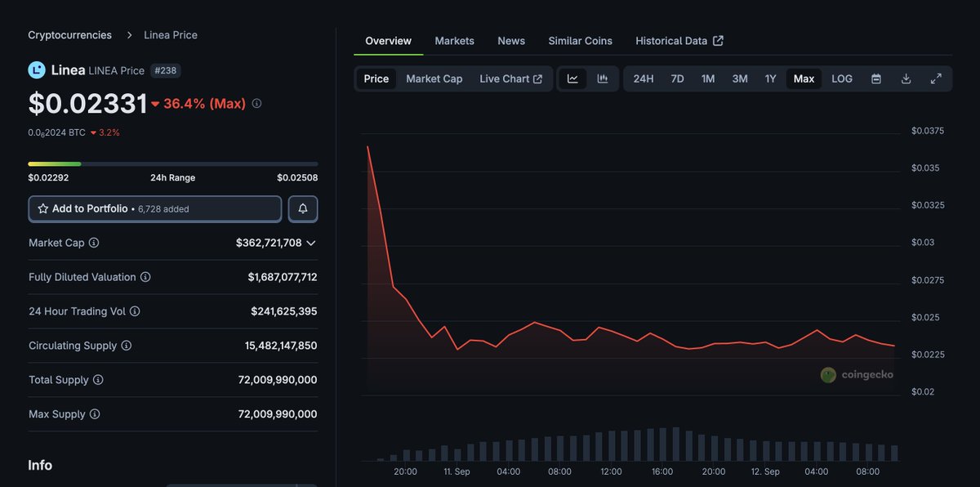Image resolution: width=980 pixels, height=487 pixels.
Task: Set chart range to 7D
Action: click(677, 78)
